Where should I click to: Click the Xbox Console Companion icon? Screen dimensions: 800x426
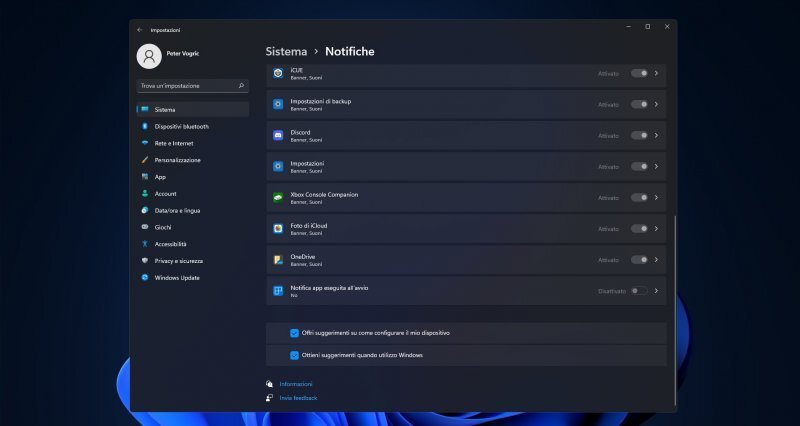pyautogui.click(x=278, y=198)
